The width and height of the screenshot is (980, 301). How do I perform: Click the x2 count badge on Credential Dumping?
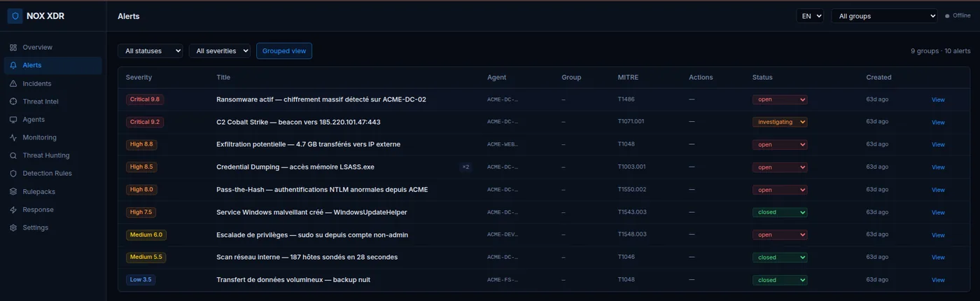(465, 167)
